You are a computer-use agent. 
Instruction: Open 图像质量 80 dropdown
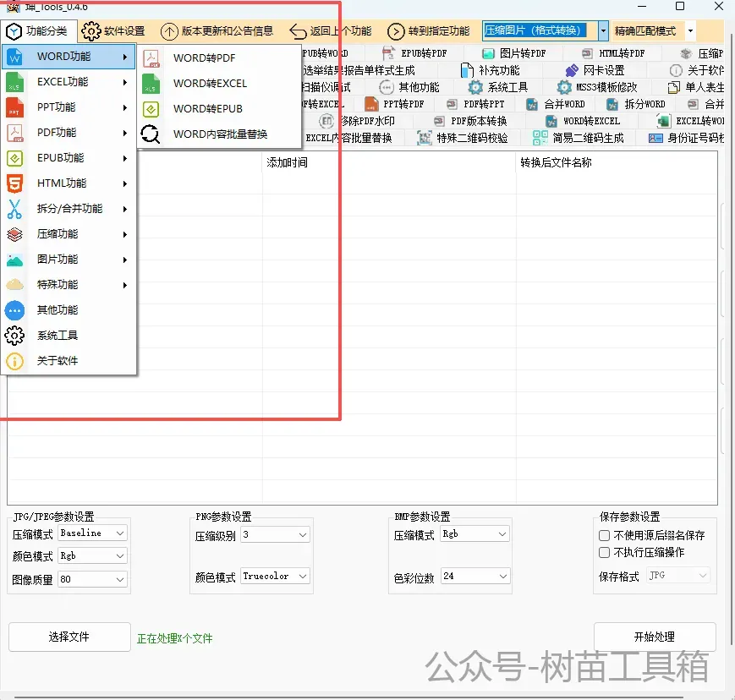pyautogui.click(x=92, y=580)
